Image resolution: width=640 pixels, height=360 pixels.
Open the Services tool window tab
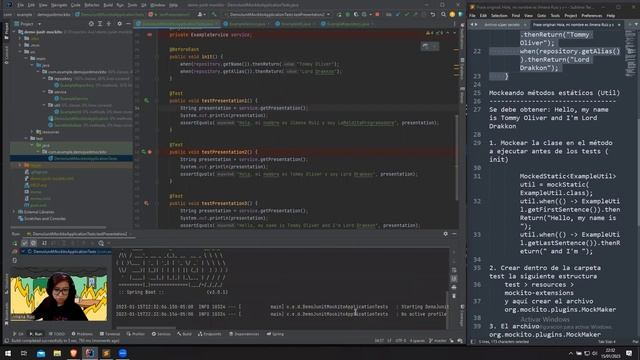tap(161, 334)
